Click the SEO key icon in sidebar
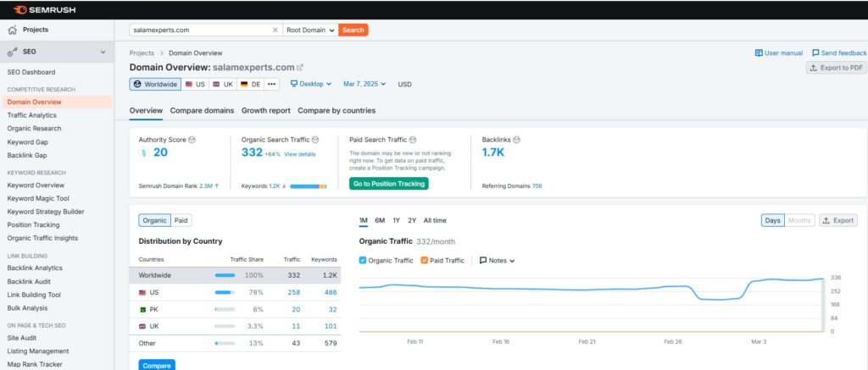This screenshot has width=868, height=370. pos(12,52)
